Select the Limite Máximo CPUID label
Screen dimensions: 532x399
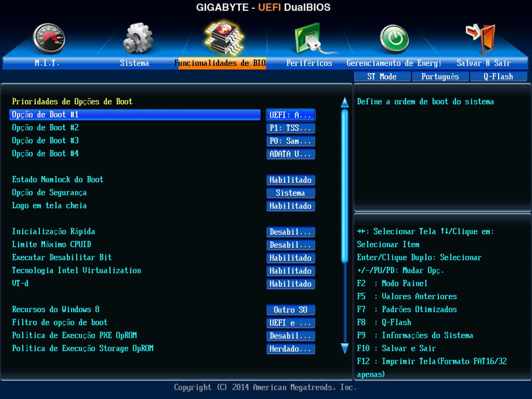[x=51, y=244]
